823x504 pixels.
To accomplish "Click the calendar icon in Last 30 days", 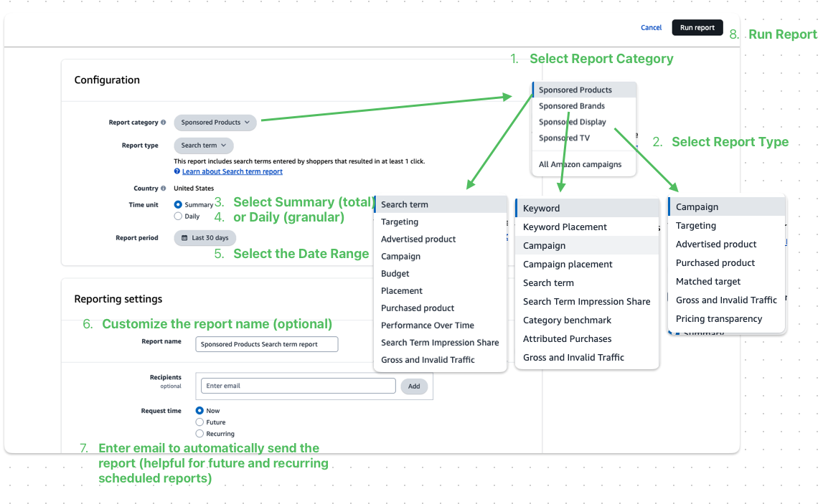I will [184, 238].
